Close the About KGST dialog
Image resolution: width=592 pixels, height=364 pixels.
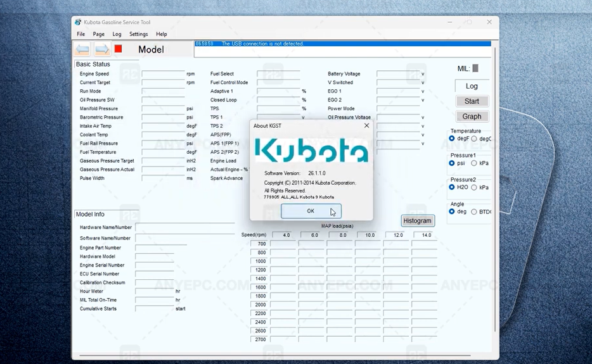pos(366,125)
